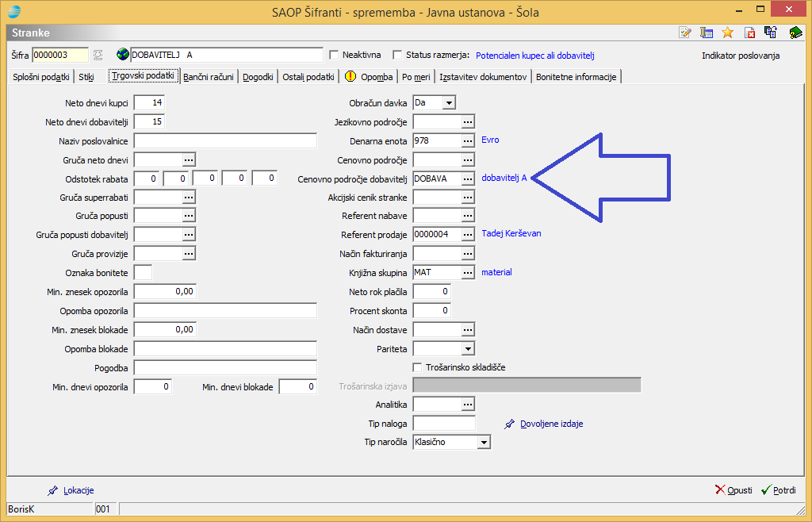812x522 pixels.
Task: Click the Oznaka bonitete field
Action: (x=143, y=272)
